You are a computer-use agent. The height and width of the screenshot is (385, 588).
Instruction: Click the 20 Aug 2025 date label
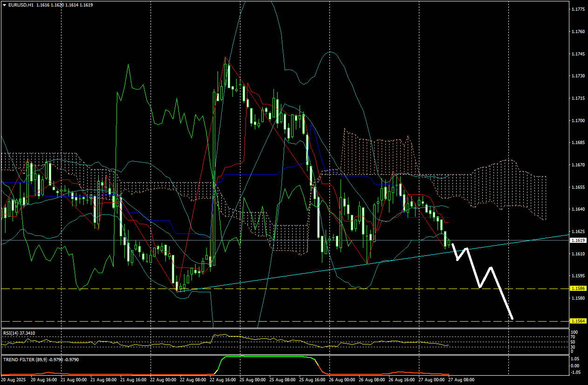pyautogui.click(x=13, y=380)
